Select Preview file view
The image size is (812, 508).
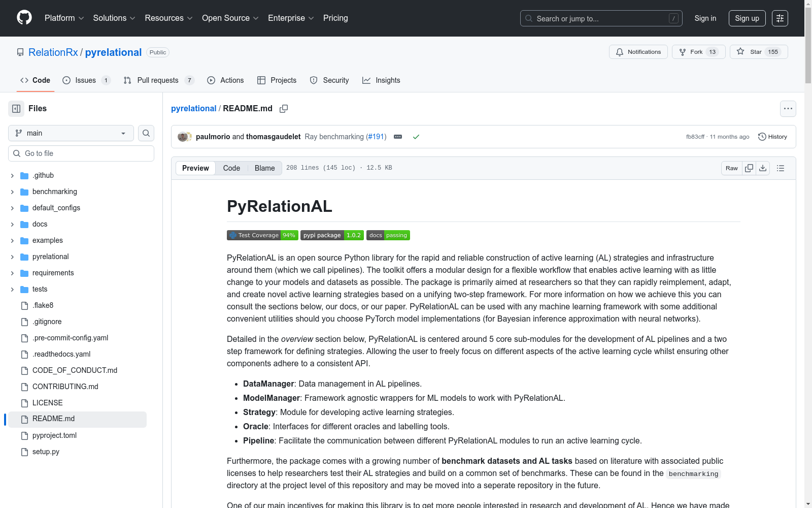195,168
